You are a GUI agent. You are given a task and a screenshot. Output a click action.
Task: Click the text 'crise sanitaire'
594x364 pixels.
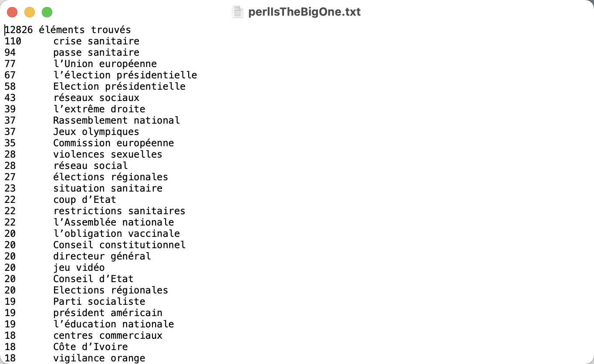(96, 41)
